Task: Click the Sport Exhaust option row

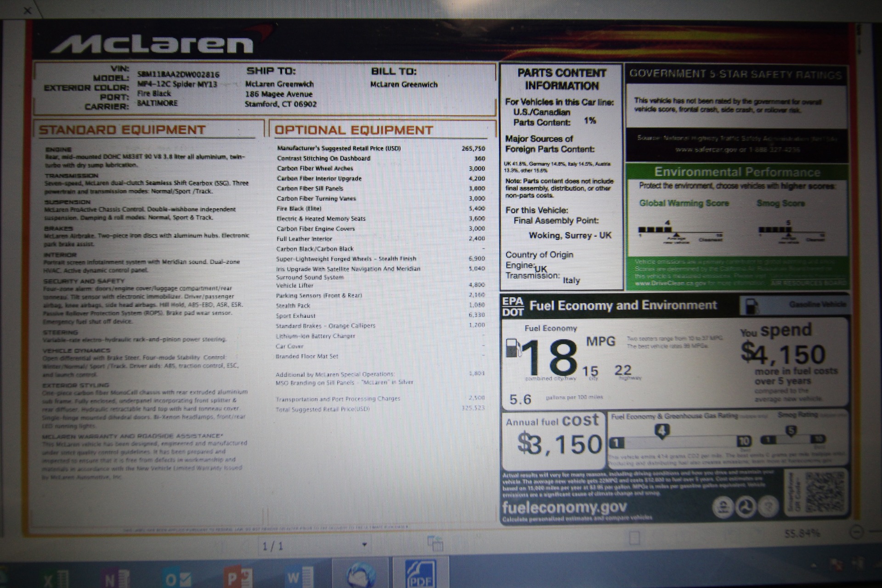Action: [380, 316]
